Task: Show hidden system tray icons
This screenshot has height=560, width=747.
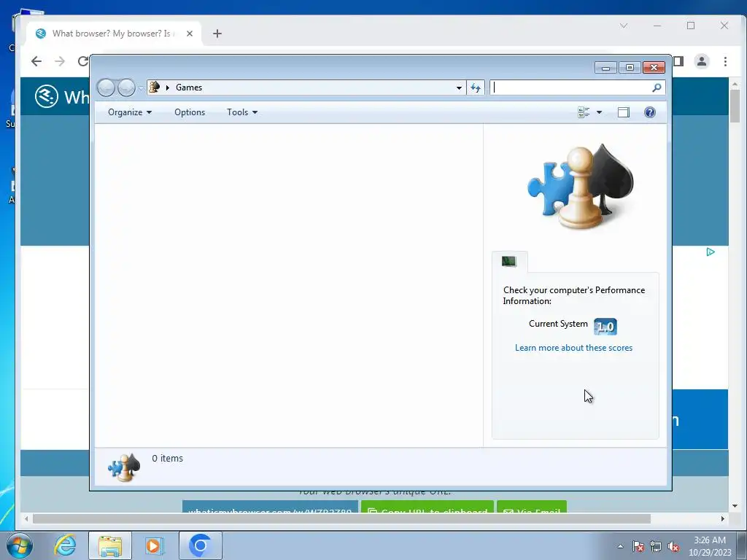Action: [620, 546]
